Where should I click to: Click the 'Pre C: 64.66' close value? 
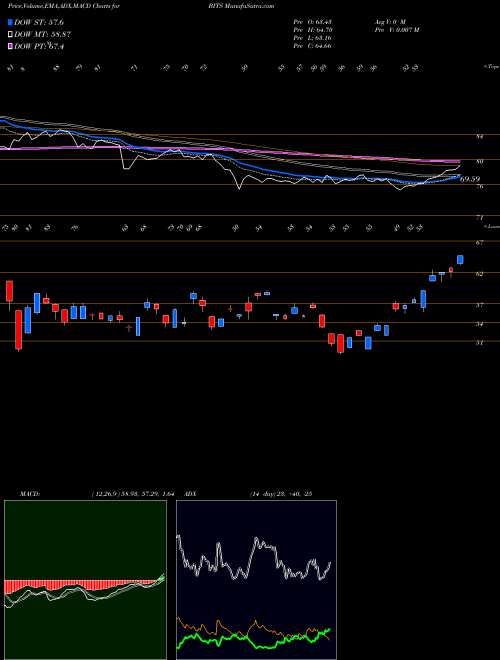point(312,46)
